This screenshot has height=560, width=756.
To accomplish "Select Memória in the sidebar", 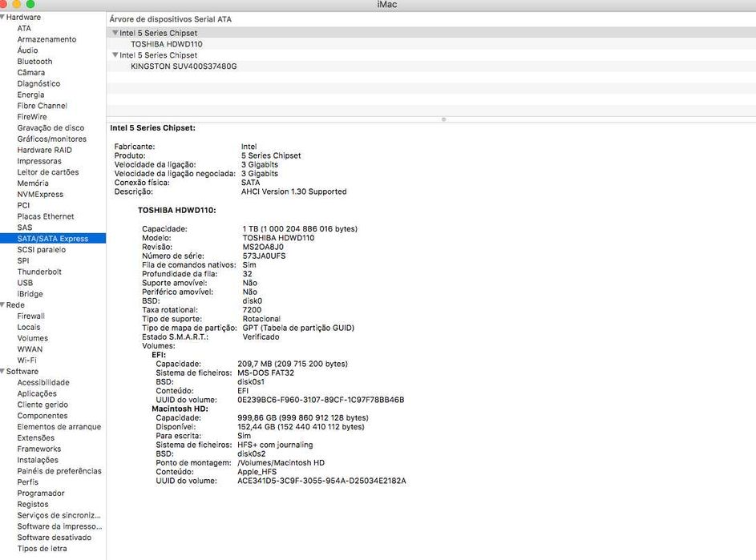I will (33, 183).
